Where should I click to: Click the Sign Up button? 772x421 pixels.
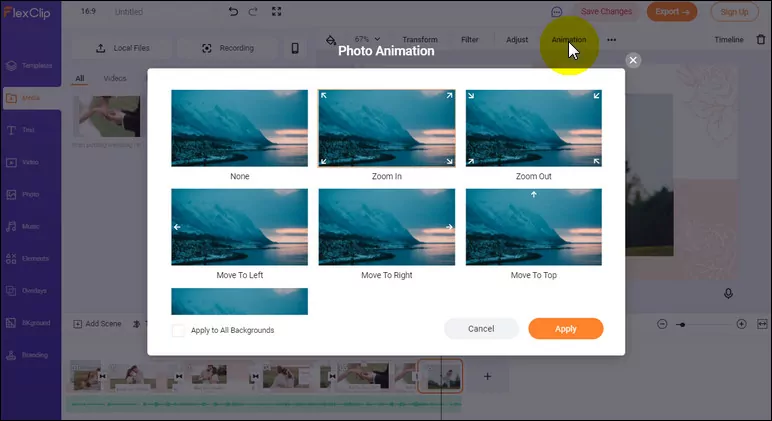pos(734,12)
